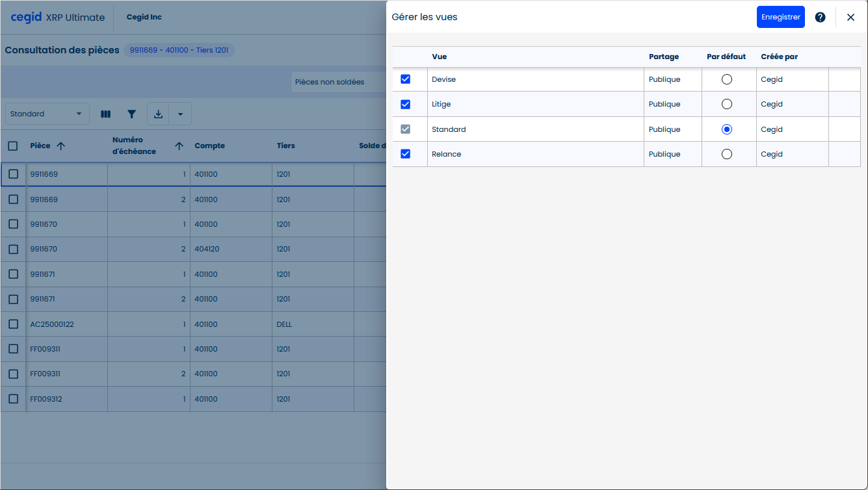868x490 pixels.
Task: Uncheck the Devise view checkbox
Action: point(405,79)
